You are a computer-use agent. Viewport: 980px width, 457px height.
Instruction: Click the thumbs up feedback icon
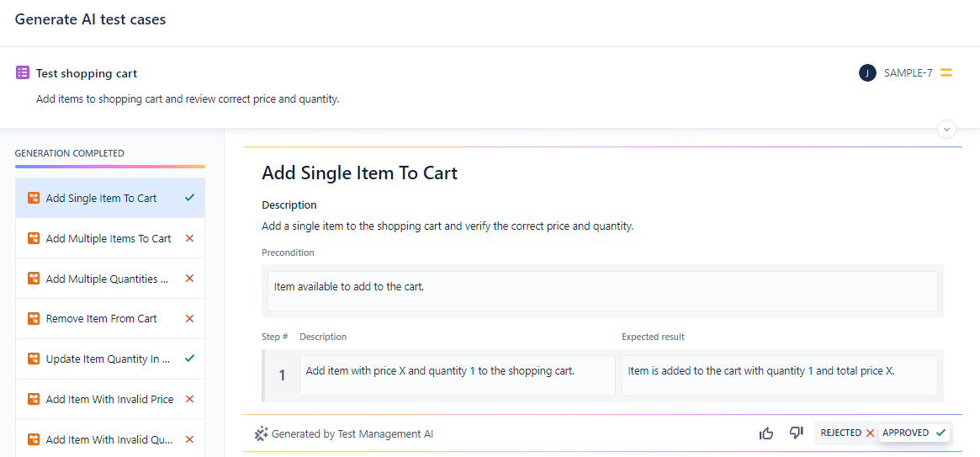766,433
